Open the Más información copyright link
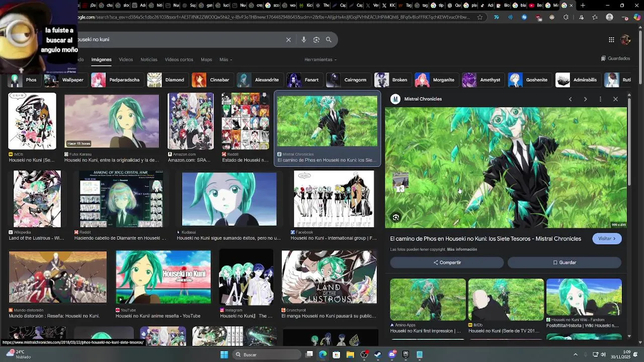This screenshot has height=362, width=644. [462, 249]
